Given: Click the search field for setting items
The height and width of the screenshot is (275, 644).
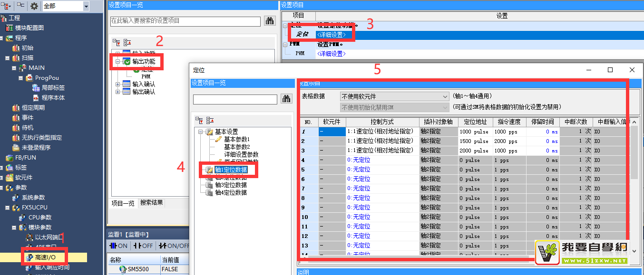Looking at the screenshot, I should point(185,21).
